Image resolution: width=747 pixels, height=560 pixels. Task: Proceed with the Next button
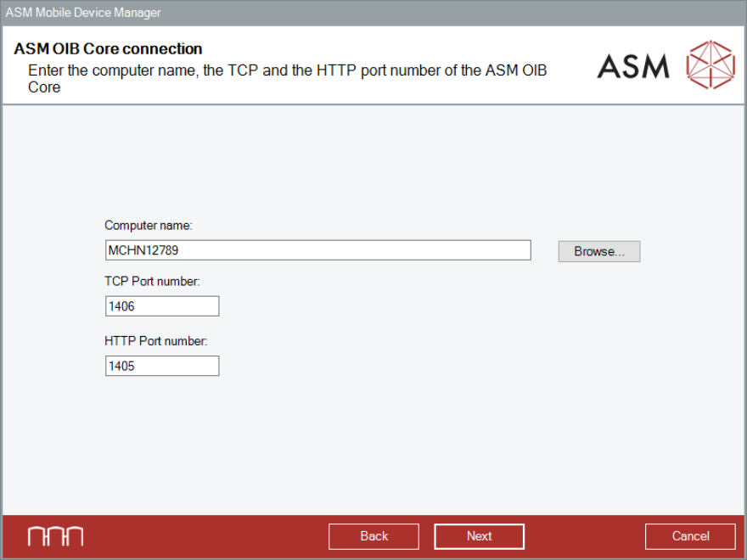pyautogui.click(x=479, y=536)
